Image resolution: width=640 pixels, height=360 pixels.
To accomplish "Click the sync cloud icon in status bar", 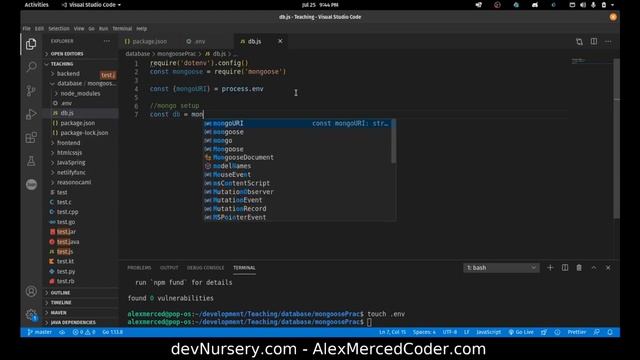I will pos(62,332).
